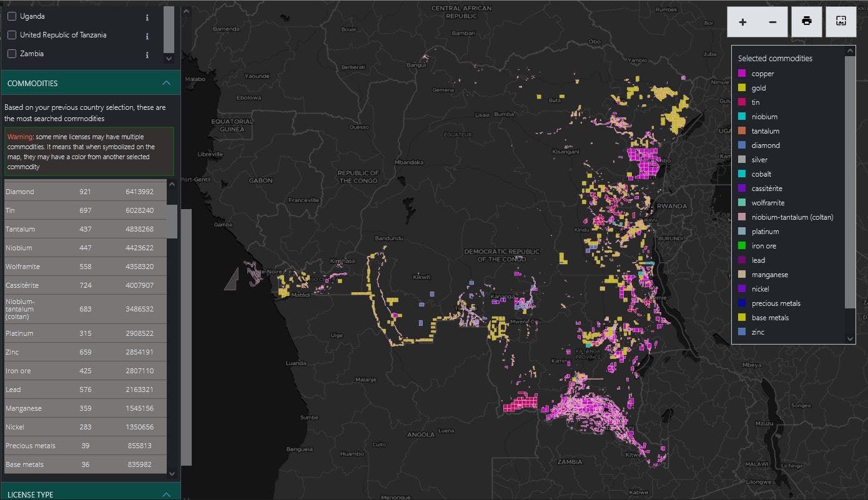Click the cobalt legend swatch
The image size is (868, 500).
tap(742, 174)
